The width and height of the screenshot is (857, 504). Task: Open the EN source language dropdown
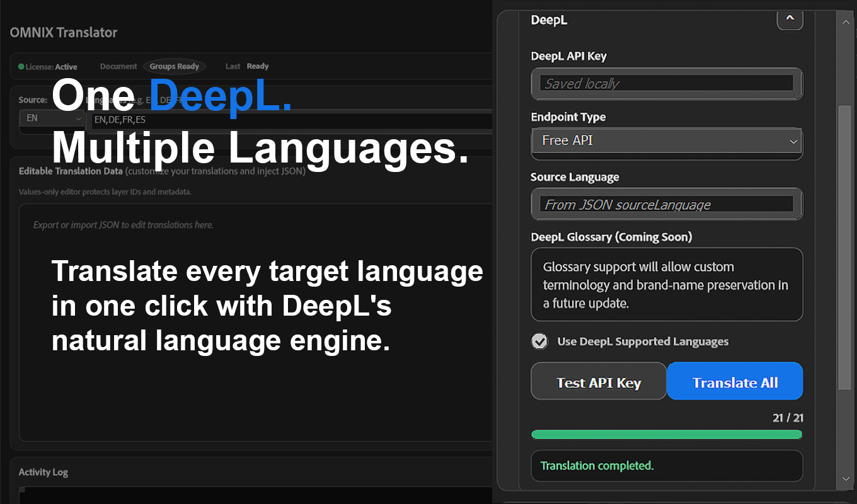click(52, 118)
